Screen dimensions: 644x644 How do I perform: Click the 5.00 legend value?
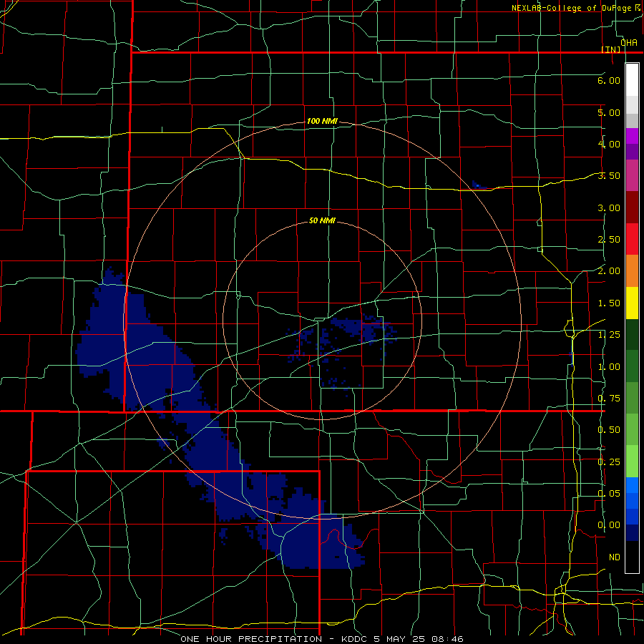pos(609,112)
